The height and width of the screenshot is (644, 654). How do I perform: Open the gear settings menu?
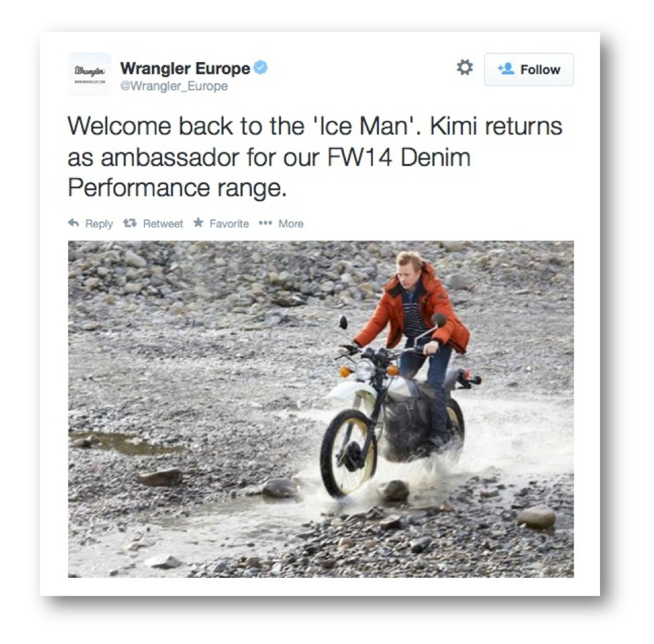[464, 68]
